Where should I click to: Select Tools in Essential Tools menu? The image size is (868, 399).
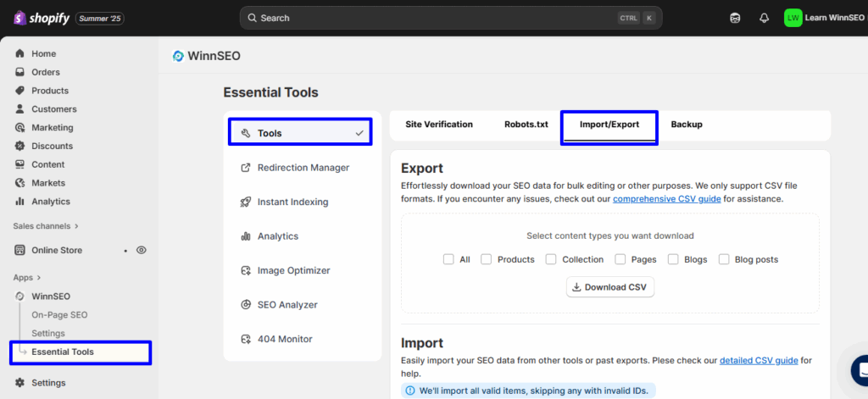click(300, 131)
